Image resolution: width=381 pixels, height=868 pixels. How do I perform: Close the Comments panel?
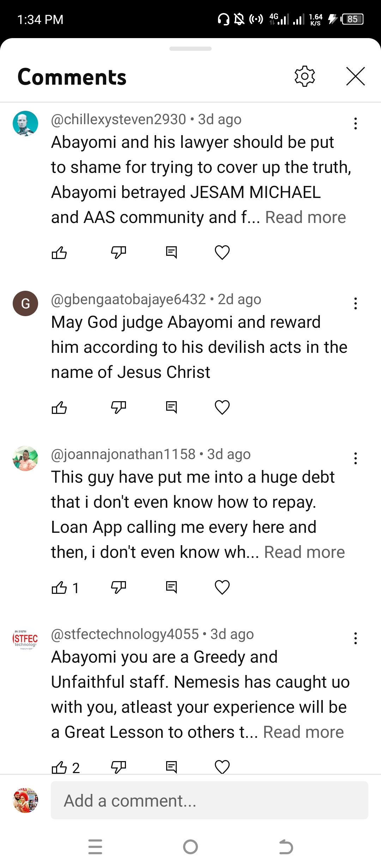click(x=355, y=76)
